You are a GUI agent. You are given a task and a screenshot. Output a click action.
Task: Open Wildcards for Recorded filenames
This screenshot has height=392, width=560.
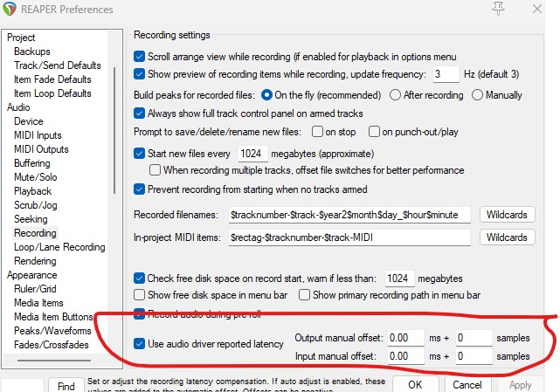tap(507, 214)
